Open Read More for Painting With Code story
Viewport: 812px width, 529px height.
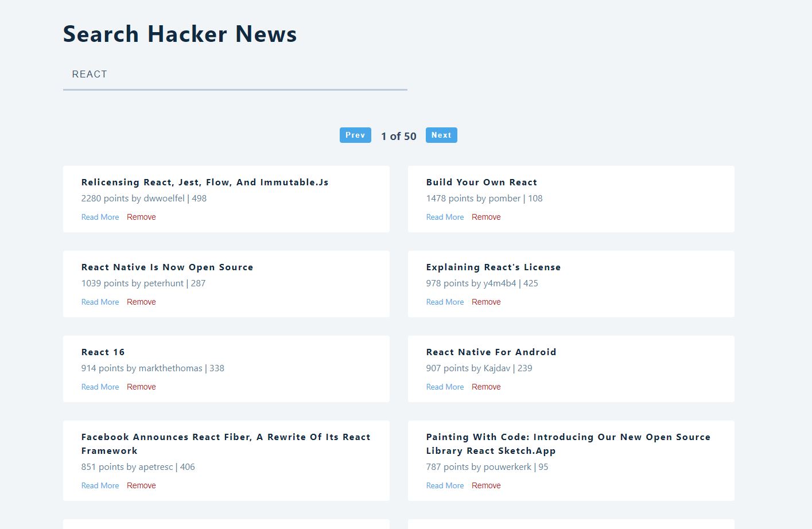pyautogui.click(x=445, y=485)
